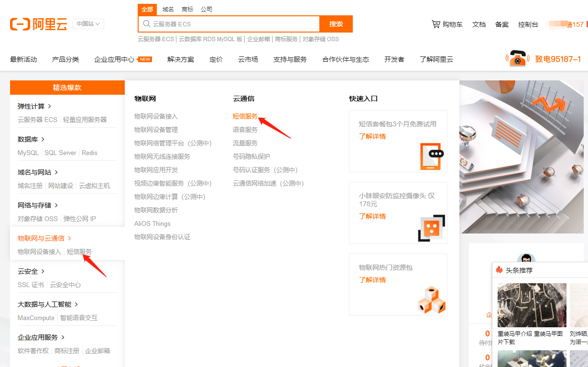The width and height of the screenshot is (588, 367).
Task: Open 企业应用中心 in the nav bar
Action: 114,59
